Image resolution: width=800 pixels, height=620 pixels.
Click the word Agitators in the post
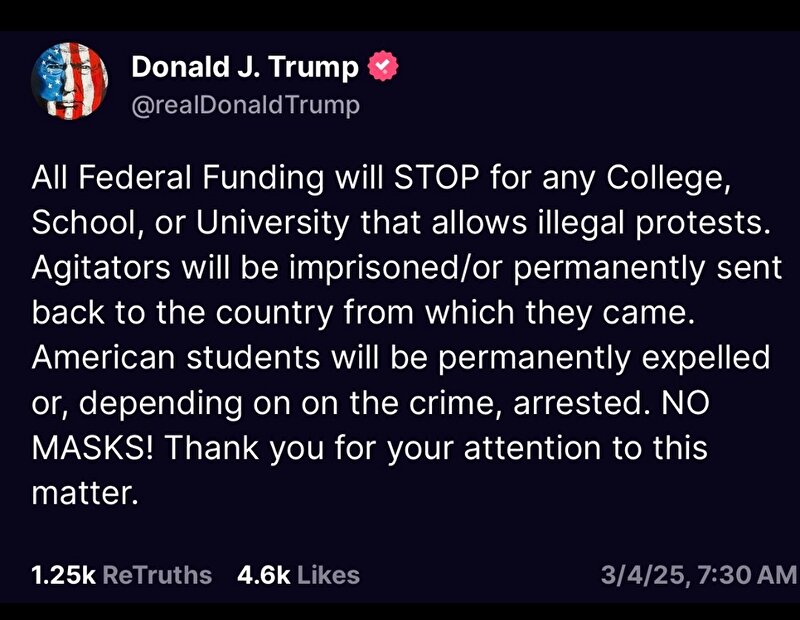101,268
